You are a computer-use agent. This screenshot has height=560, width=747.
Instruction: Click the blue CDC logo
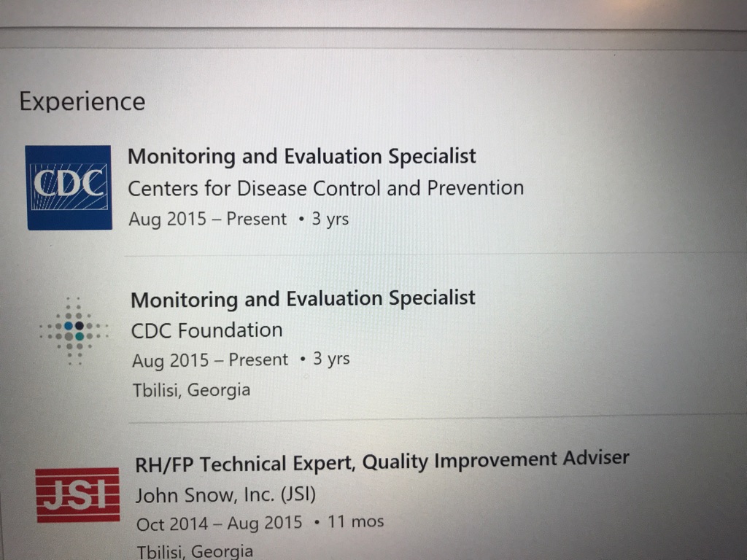click(x=69, y=187)
